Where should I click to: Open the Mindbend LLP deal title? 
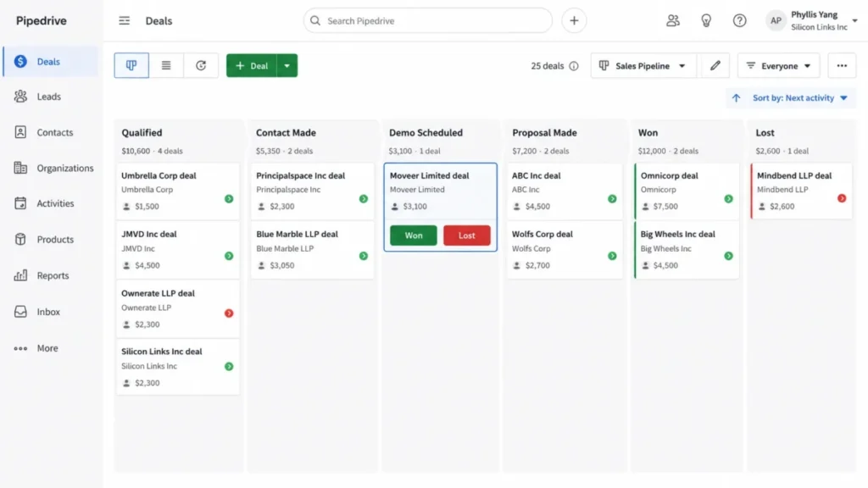click(793, 175)
